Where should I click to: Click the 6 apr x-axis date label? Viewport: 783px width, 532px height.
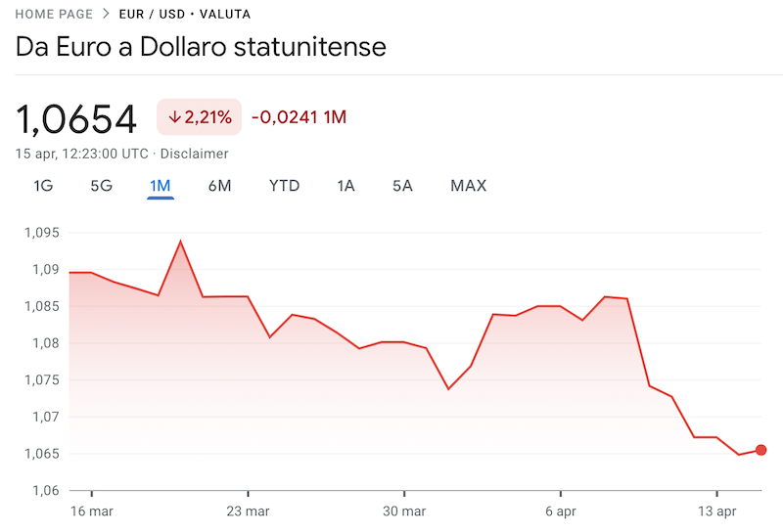[560, 511]
